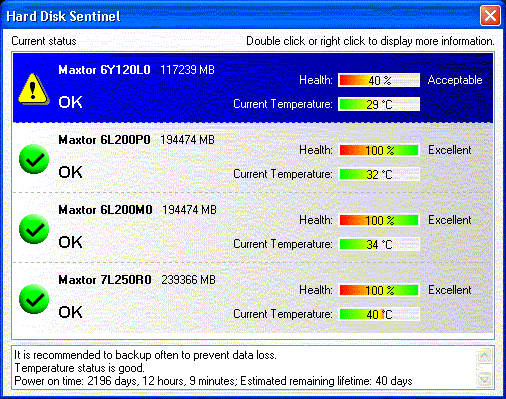
Task: Click the 'Double click or right click' hint text
Action: (x=370, y=41)
